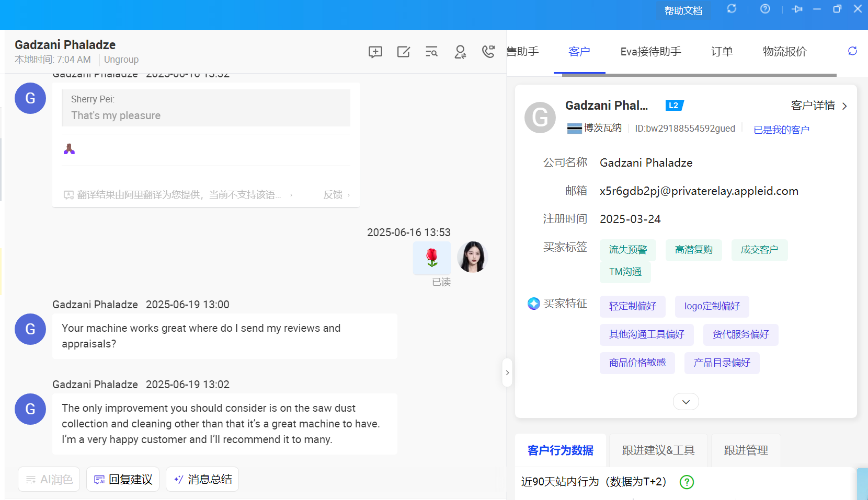Screen dimensions: 868x500
Task: Click the search chat history icon
Action: pos(431,52)
